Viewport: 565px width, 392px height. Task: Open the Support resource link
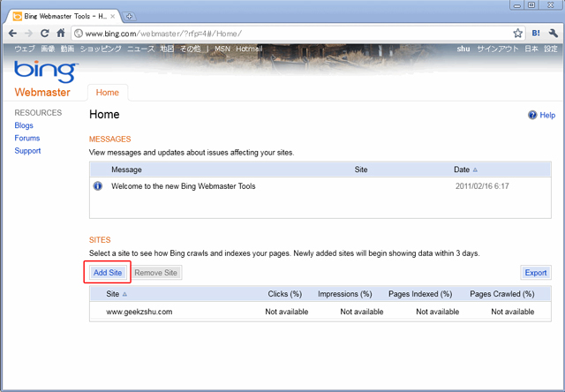[x=27, y=151]
